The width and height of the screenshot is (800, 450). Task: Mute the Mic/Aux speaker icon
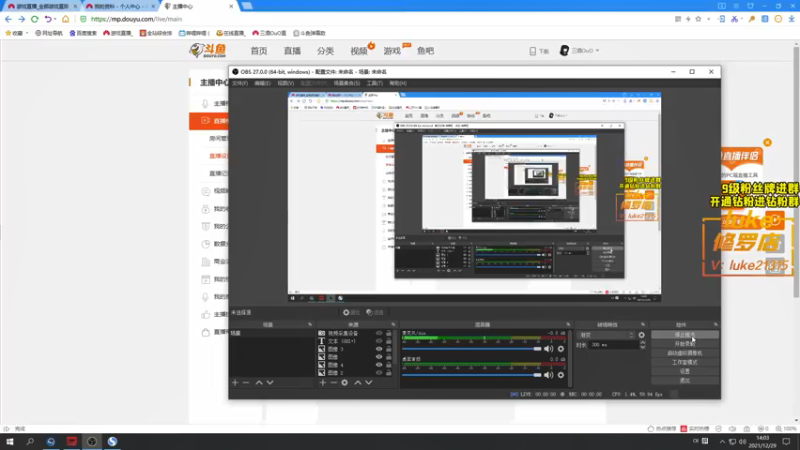[548, 349]
